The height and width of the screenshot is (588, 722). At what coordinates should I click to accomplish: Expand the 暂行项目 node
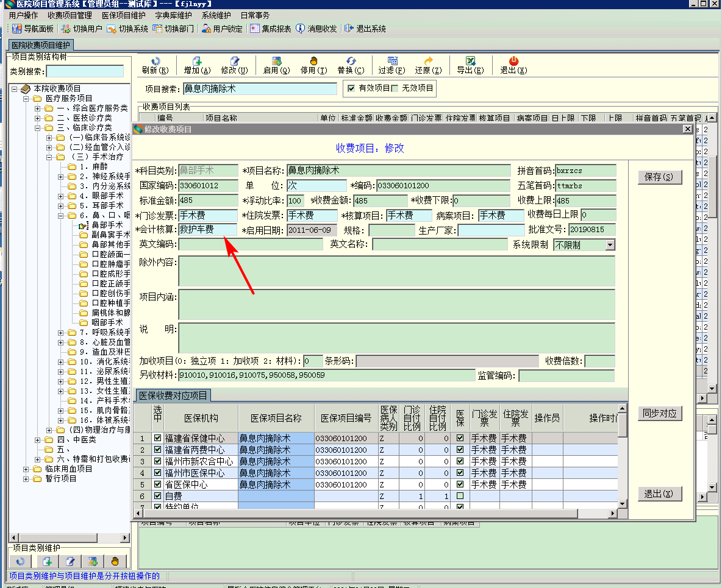(26, 479)
